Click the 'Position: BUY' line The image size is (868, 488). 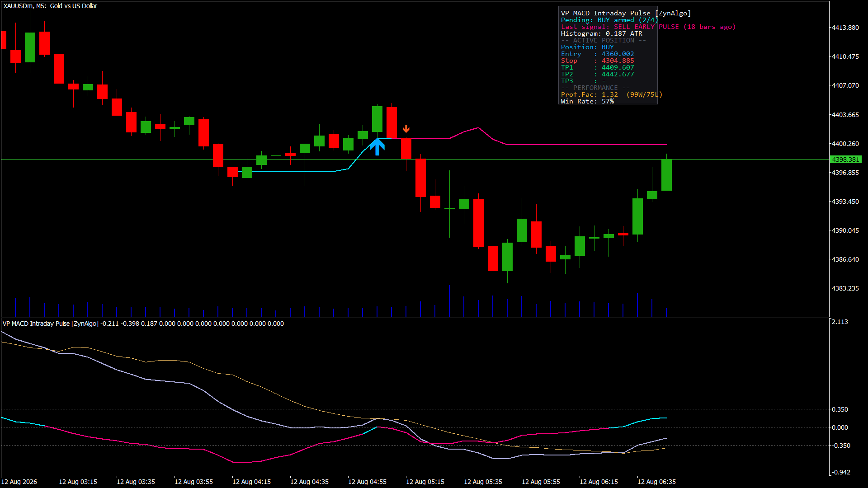pos(587,47)
